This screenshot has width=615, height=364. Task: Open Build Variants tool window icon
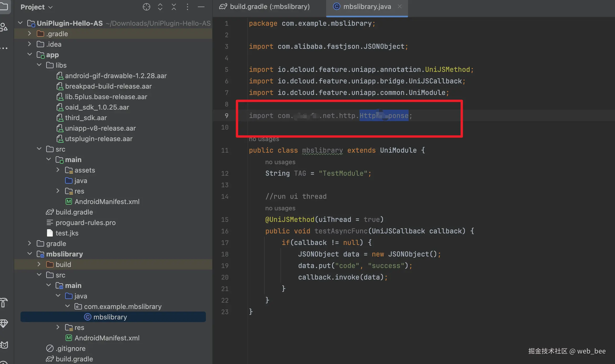(4, 303)
